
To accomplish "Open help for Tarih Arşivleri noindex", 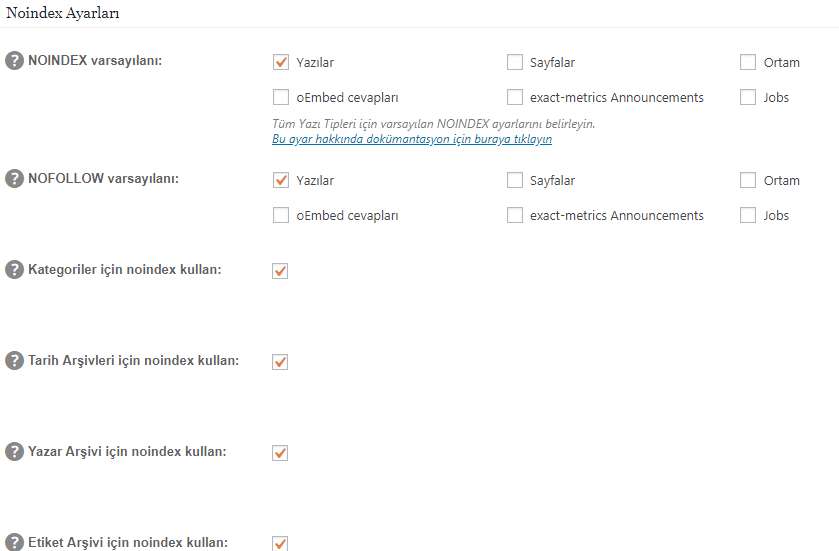I will point(14,361).
